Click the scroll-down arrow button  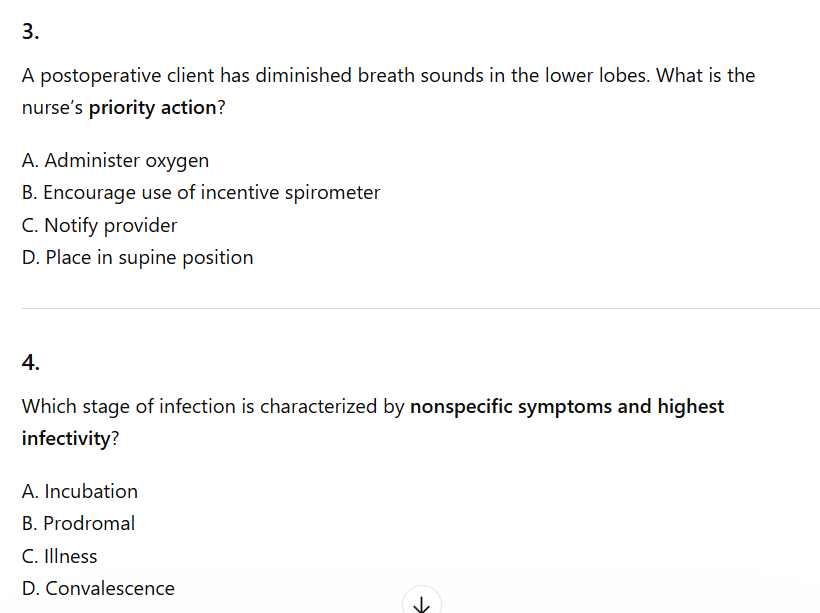click(422, 602)
